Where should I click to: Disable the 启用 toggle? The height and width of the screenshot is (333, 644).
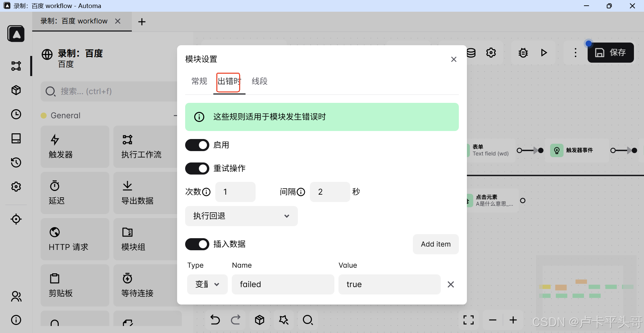tap(197, 145)
